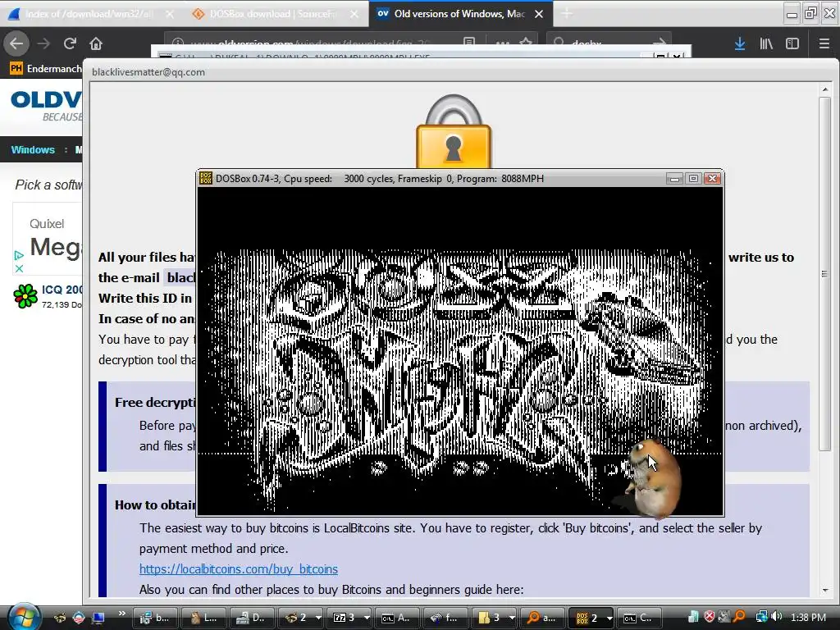
Task: Click the show desktop quick launch icon
Action: tap(98, 618)
